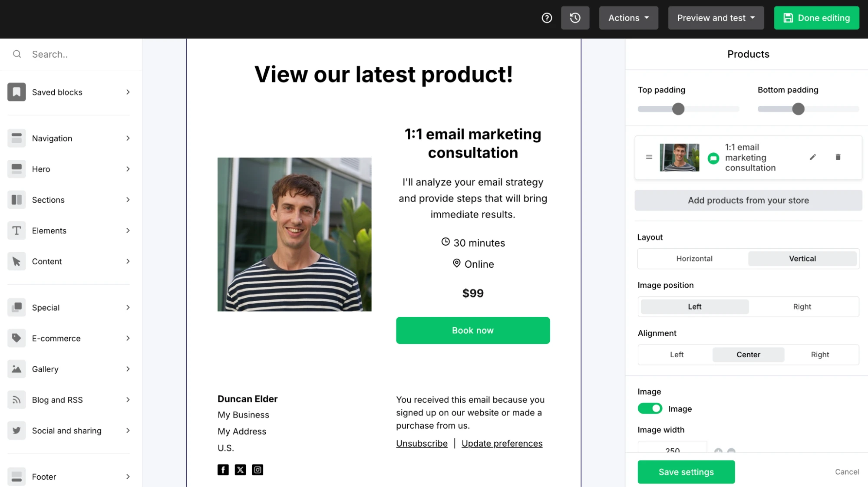868x487 pixels.
Task: Click the Unsubscribe link
Action: point(421,443)
